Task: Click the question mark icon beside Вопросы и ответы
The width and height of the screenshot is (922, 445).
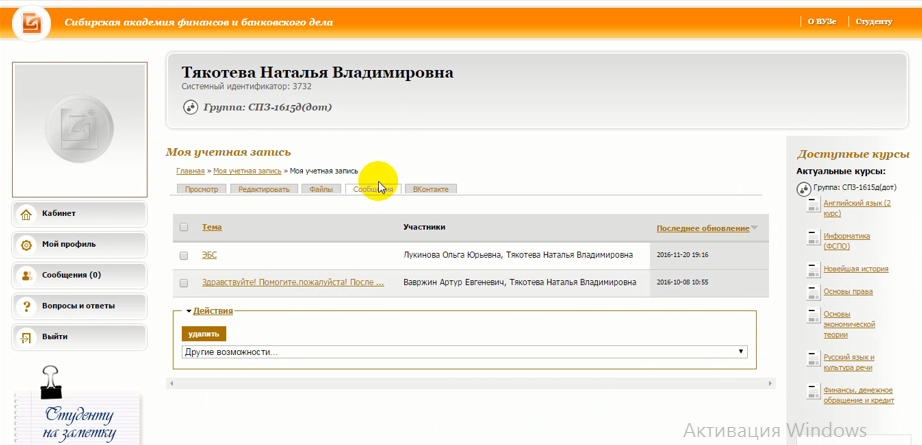Action: tap(26, 306)
